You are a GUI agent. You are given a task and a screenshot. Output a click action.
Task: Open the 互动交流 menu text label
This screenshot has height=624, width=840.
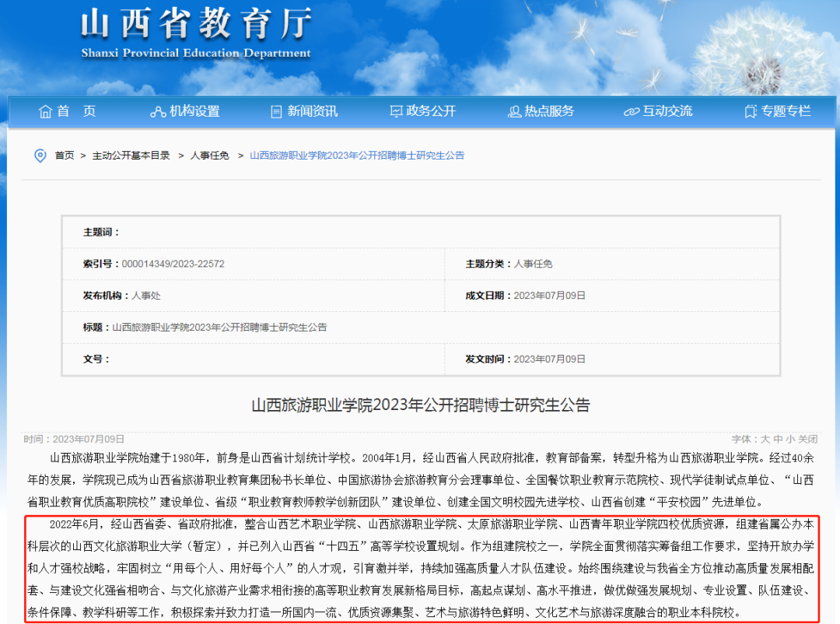pos(667,111)
